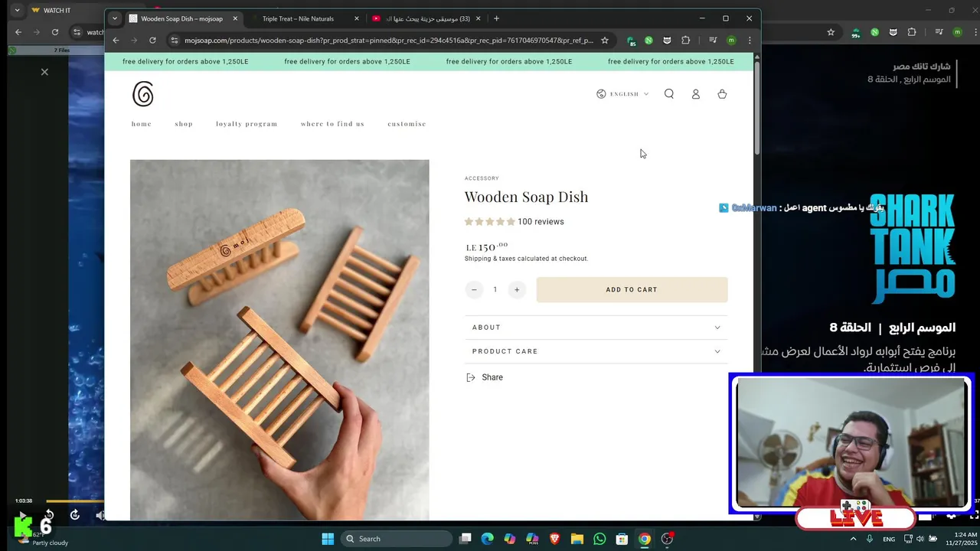Viewport: 980px width, 551px height.
Task: Open the media control icon in front toolbar
Action: coord(713,41)
